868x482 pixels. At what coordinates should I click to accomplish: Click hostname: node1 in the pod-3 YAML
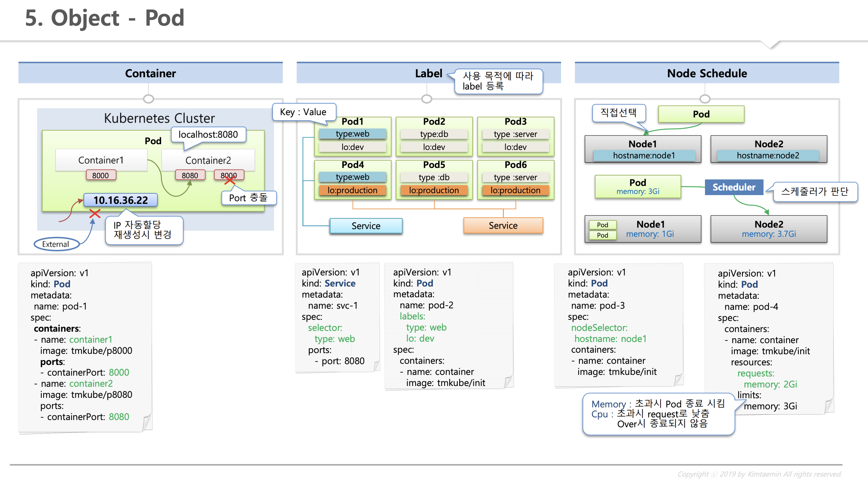tap(610, 339)
